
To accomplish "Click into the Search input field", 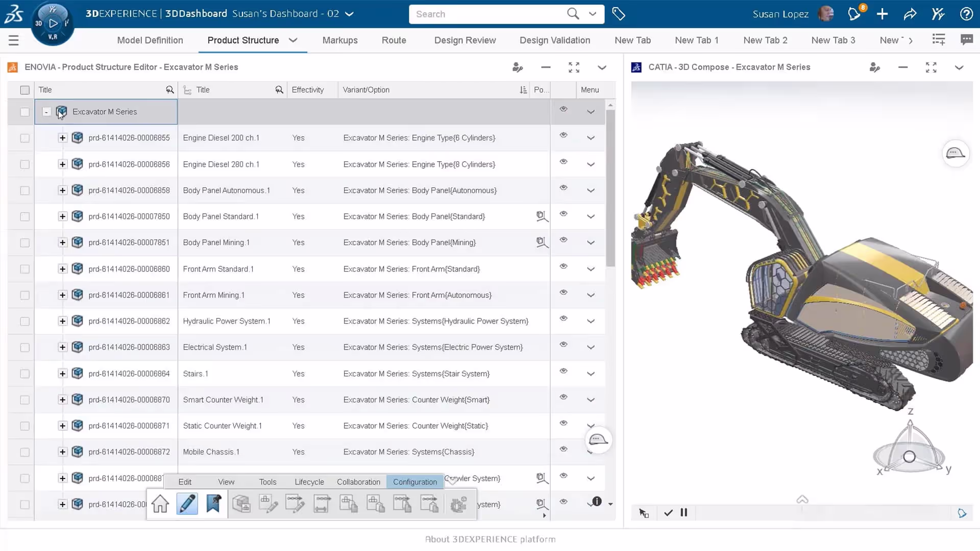I will pos(488,14).
